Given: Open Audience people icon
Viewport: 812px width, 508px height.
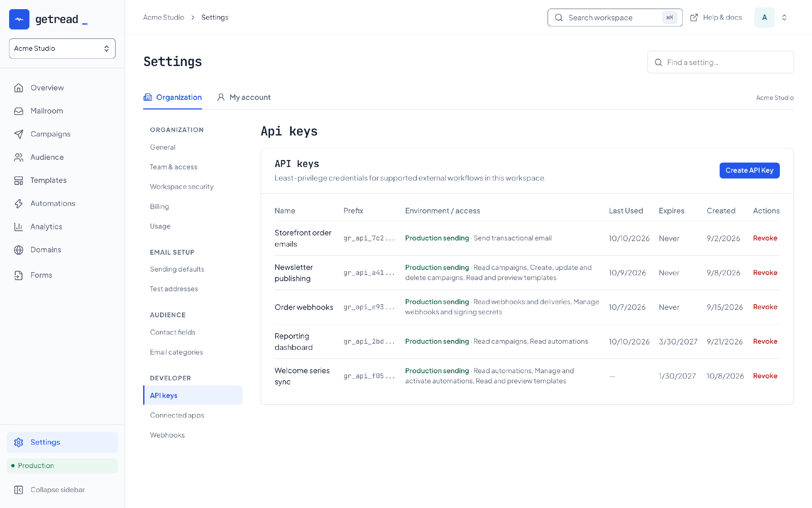Looking at the screenshot, I should (x=19, y=157).
